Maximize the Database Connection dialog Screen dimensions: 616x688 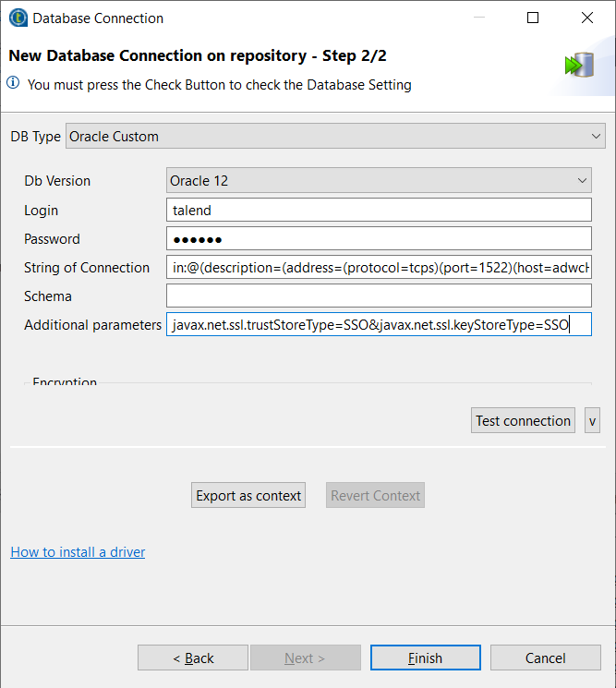pos(533,18)
